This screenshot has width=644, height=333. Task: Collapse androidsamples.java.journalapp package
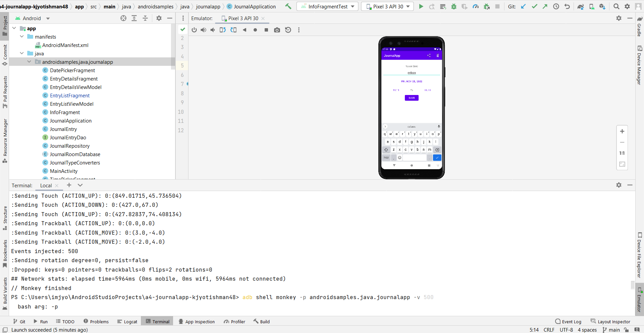click(29, 62)
